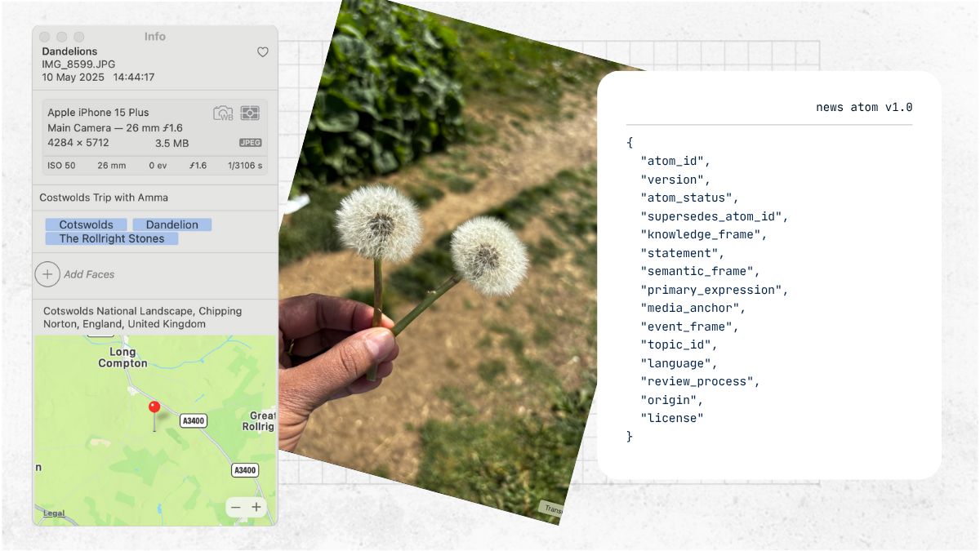Screen dimensions: 980x551
Task: Zoom out on the map
Action: [x=235, y=507]
